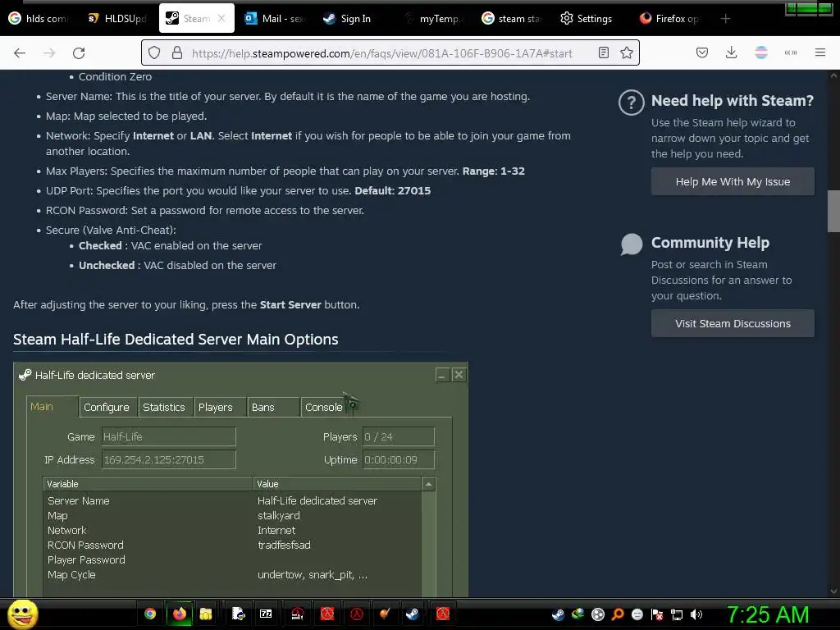Open Steam from the taskbar buttons
This screenshot has width=840, height=630.
tap(412, 614)
